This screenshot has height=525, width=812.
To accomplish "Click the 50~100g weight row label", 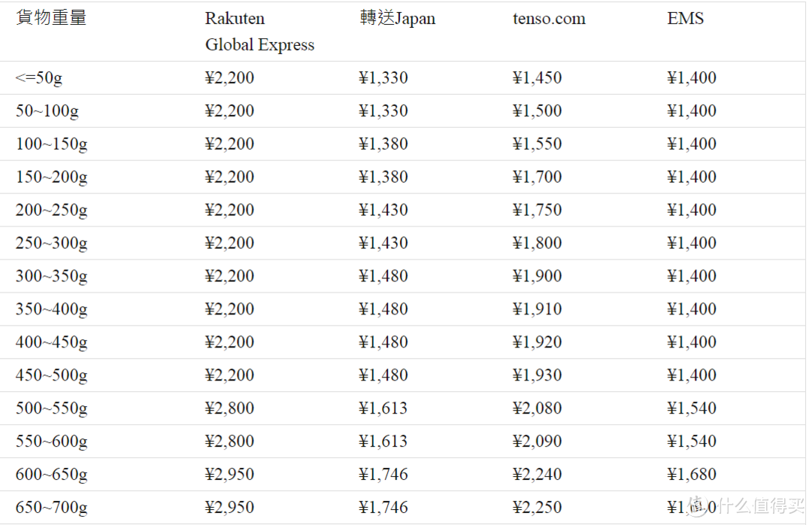I will click(x=47, y=111).
